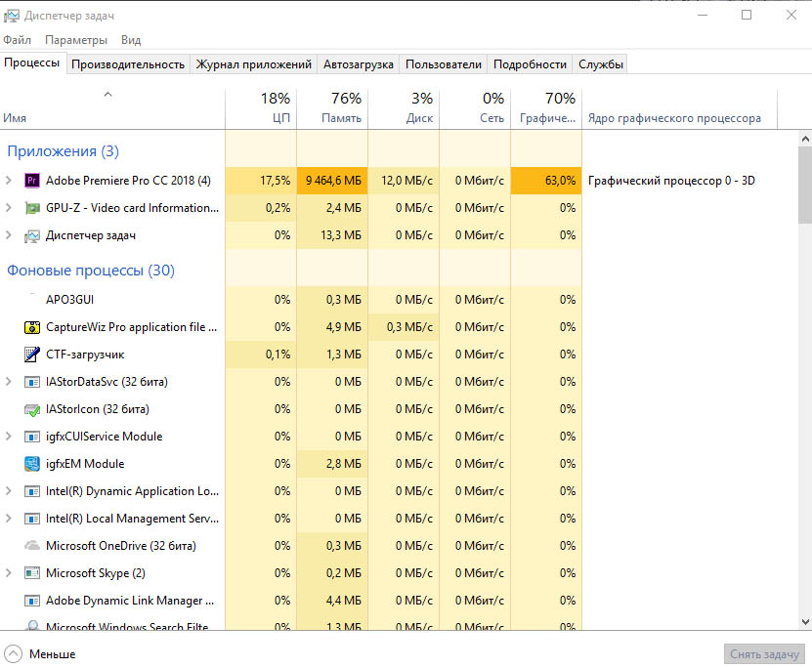The height and width of the screenshot is (668, 812).
Task: Expand Microsoft Skype (2) group
Action: (x=8, y=573)
